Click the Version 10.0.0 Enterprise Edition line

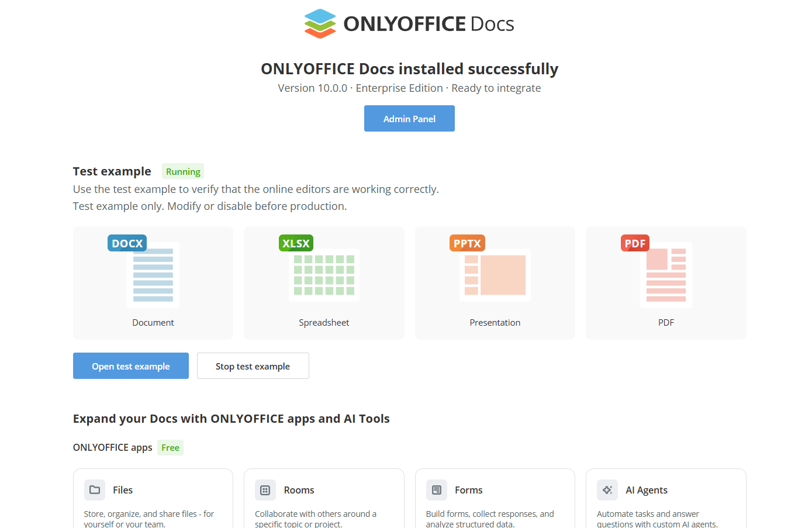(409, 88)
